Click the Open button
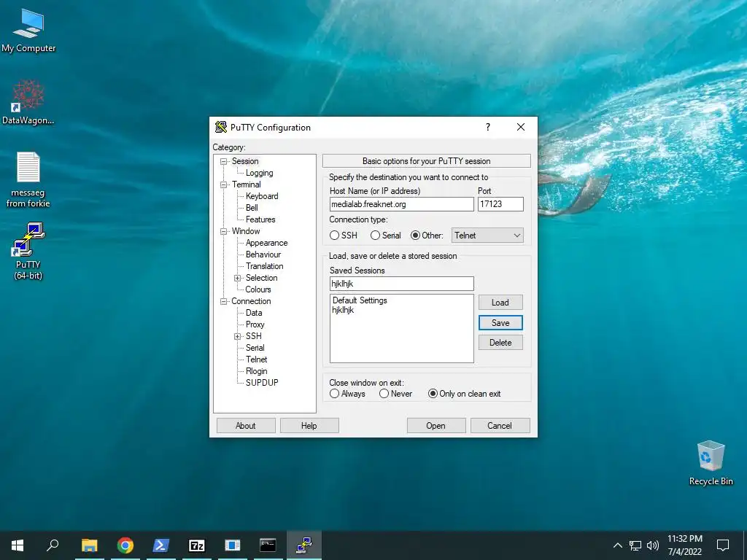This screenshot has width=747, height=560. (x=436, y=426)
